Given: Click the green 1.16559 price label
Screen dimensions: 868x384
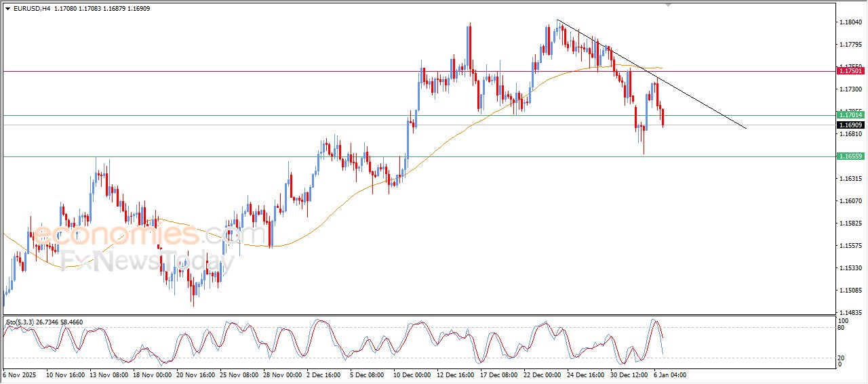Looking at the screenshot, I should [850, 156].
